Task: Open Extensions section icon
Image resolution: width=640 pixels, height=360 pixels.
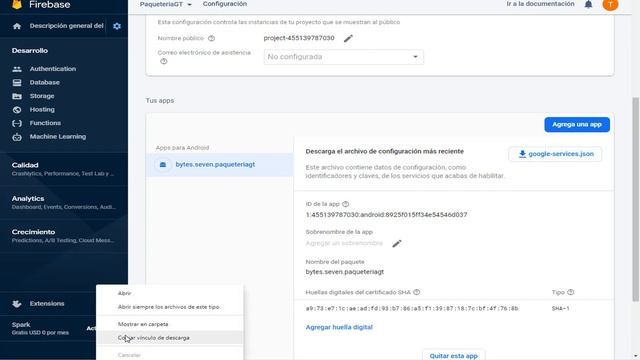Action: point(17,304)
